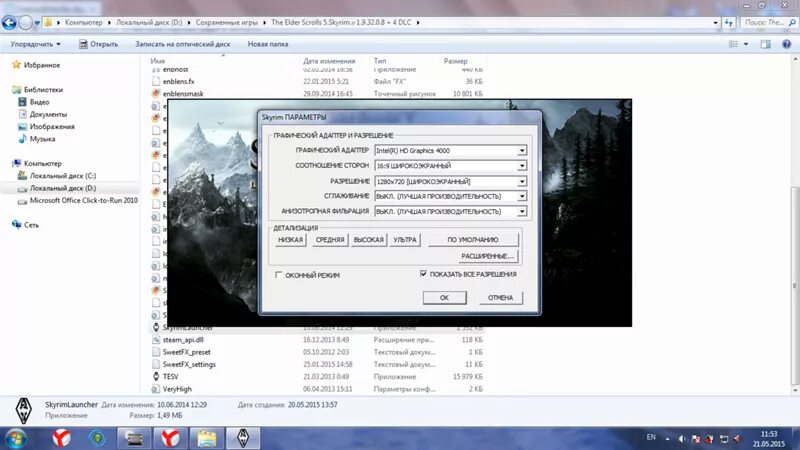Click the Сохраненные игры breadcrumb
Screen dimensions: 800x450
pos(227,22)
